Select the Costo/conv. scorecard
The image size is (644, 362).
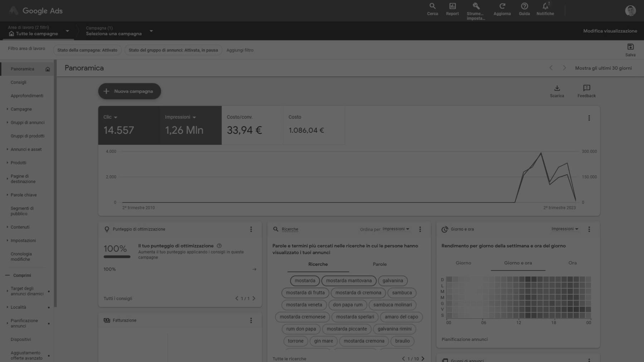[x=252, y=125]
